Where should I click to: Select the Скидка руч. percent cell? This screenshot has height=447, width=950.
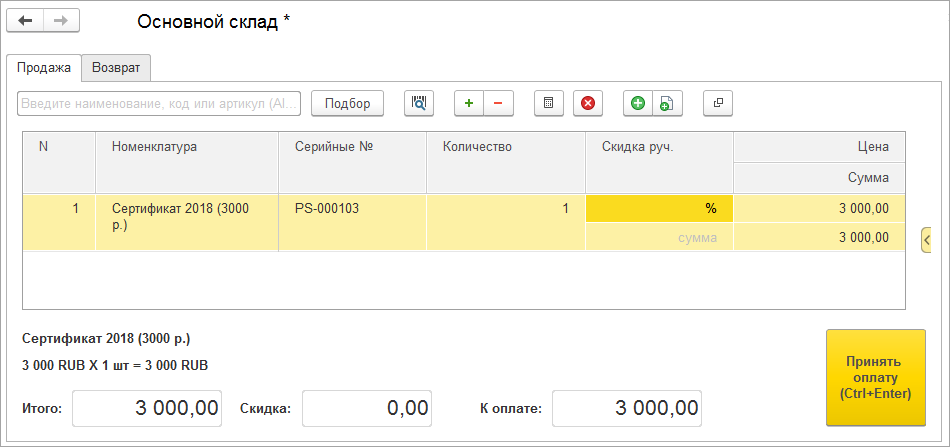click(659, 209)
